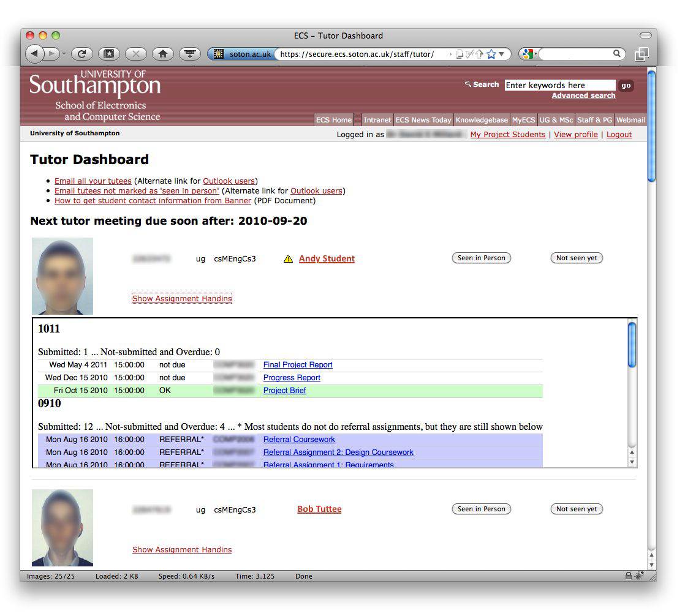Toggle Andy Student's Show Assignment Handins
Image resolution: width=685 pixels, height=616 pixels.
pos(182,298)
